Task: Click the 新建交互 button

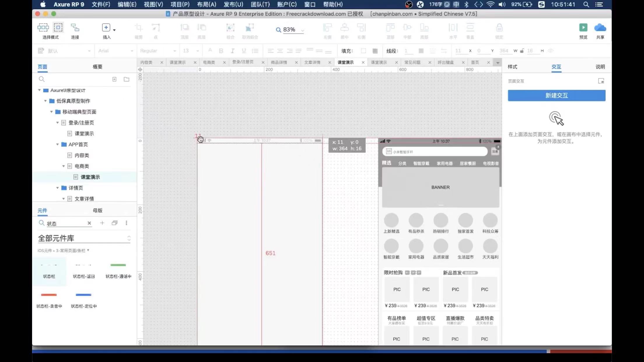Action: point(556,96)
